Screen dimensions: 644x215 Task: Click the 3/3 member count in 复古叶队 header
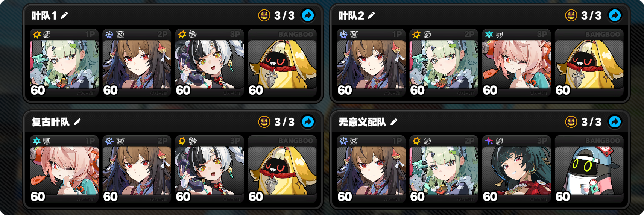click(x=284, y=122)
